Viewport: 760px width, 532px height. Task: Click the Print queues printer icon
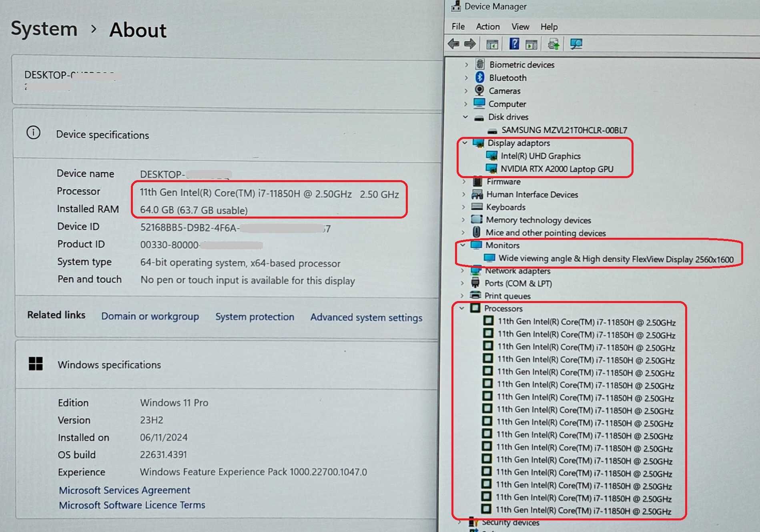pyautogui.click(x=475, y=295)
